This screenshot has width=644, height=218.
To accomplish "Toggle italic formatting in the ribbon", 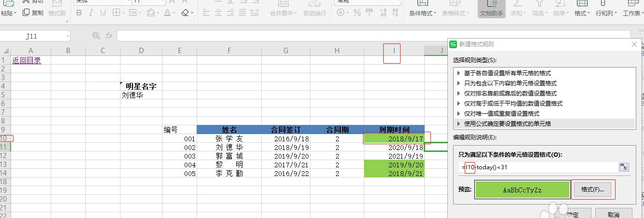I will [91, 13].
